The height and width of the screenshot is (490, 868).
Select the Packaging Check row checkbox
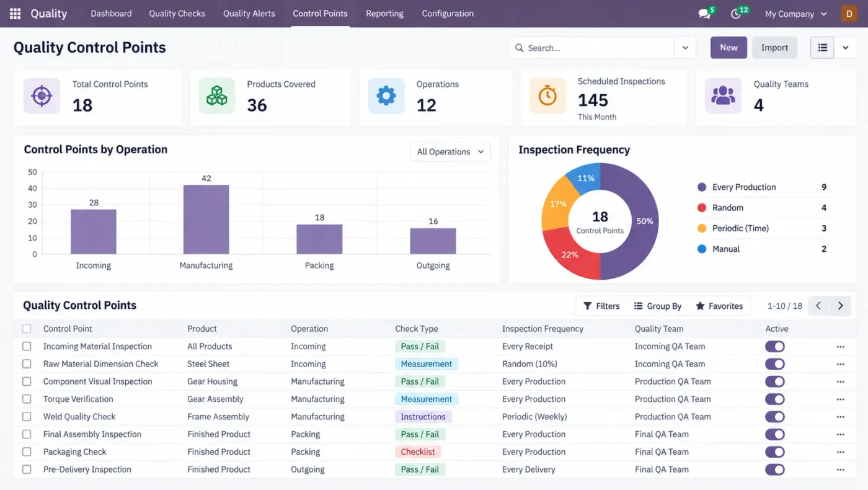point(27,452)
